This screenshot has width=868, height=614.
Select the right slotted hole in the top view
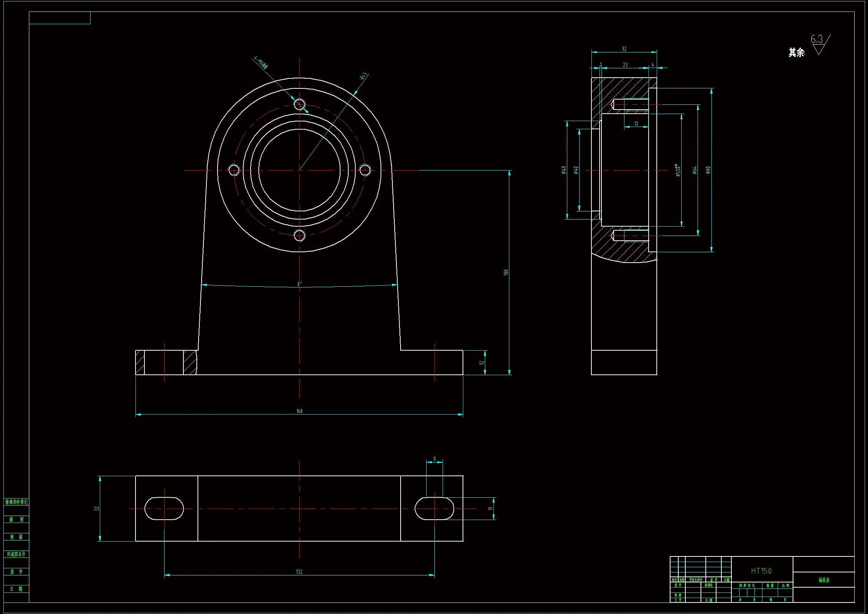(x=434, y=509)
